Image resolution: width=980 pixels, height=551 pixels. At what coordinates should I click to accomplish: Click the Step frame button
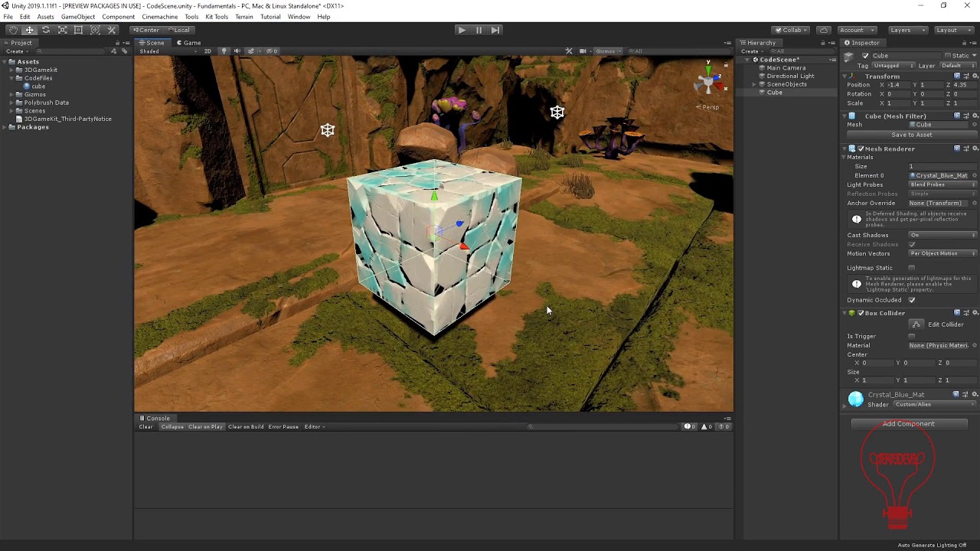pos(495,30)
